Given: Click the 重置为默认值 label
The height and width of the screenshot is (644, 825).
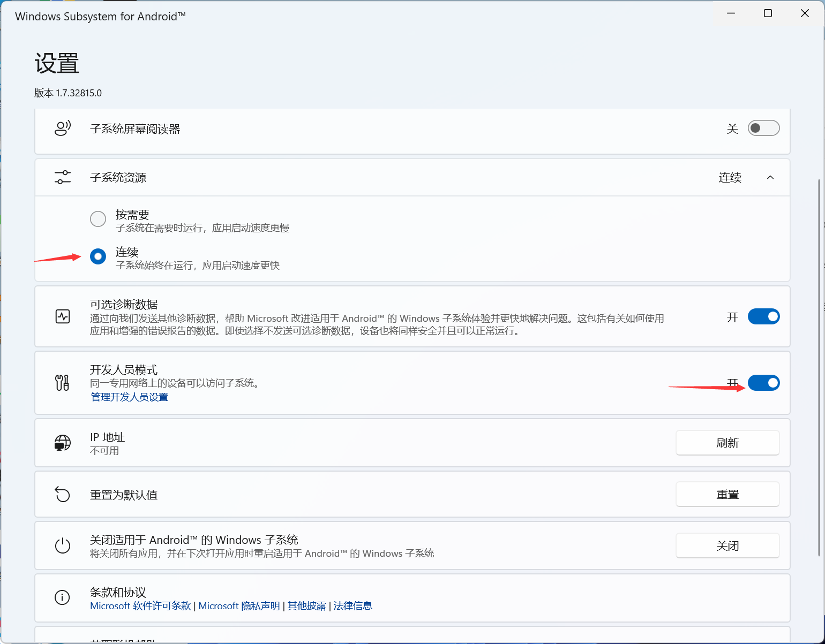Looking at the screenshot, I should [124, 495].
